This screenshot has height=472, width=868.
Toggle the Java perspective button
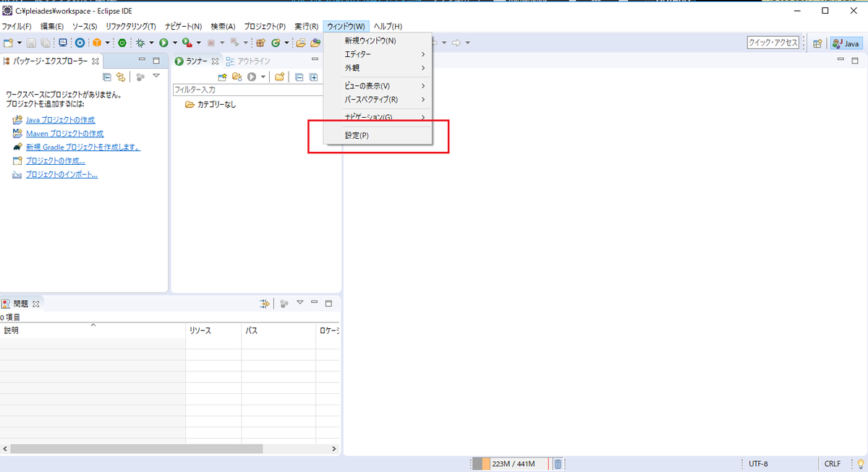[846, 43]
